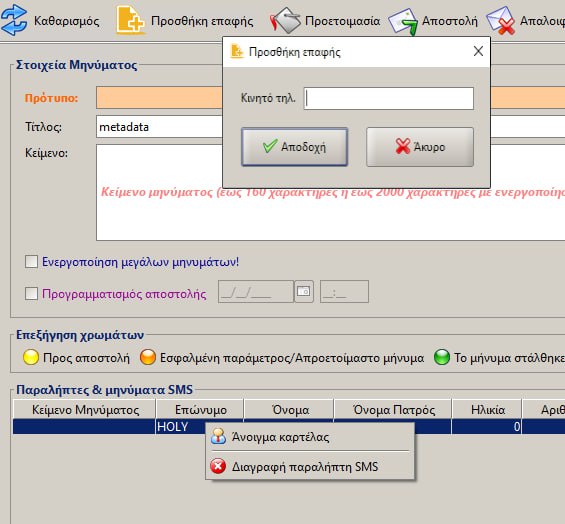Open the calendar date picker icon
This screenshot has height=524, width=565.
(x=304, y=291)
